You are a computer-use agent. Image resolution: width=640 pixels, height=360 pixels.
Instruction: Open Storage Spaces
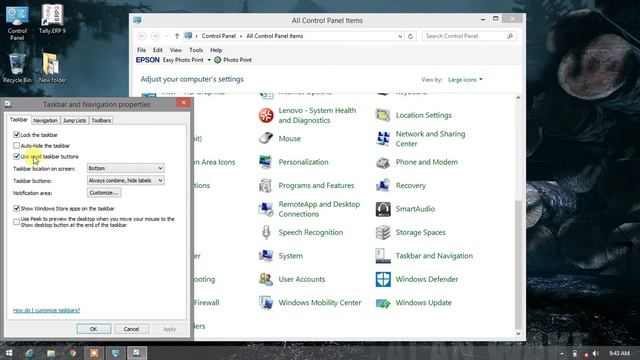pyautogui.click(x=411, y=233)
